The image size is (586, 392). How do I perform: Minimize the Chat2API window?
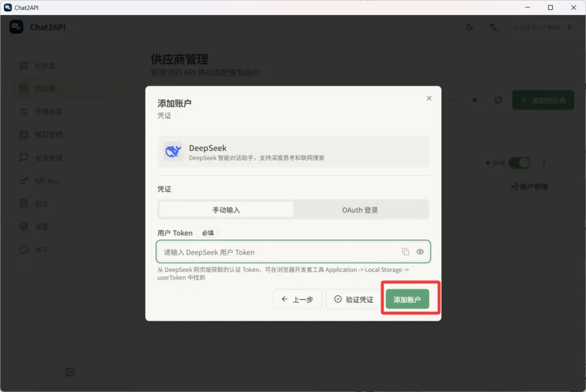pos(527,7)
